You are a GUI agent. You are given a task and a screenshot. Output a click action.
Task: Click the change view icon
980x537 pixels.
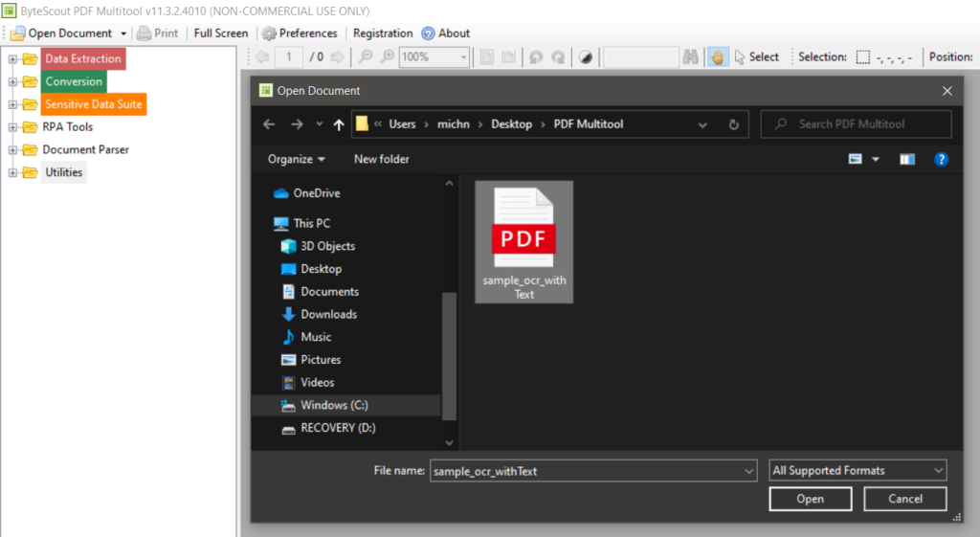click(x=855, y=160)
